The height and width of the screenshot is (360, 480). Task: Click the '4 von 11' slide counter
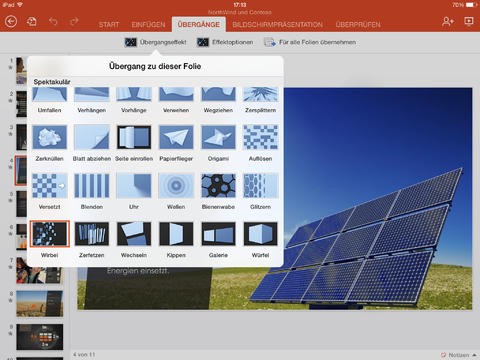pos(84,355)
